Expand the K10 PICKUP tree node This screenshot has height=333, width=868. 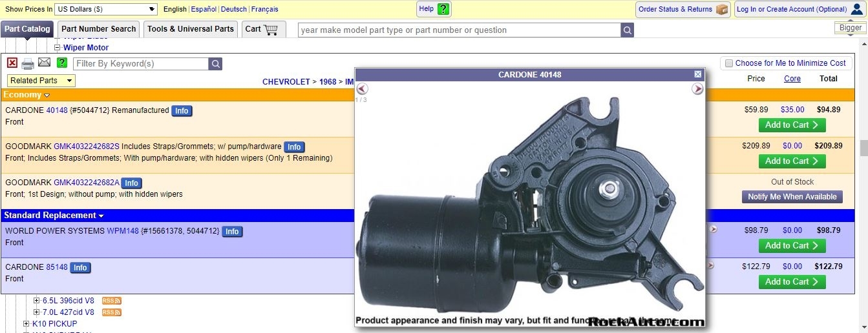pos(26,324)
